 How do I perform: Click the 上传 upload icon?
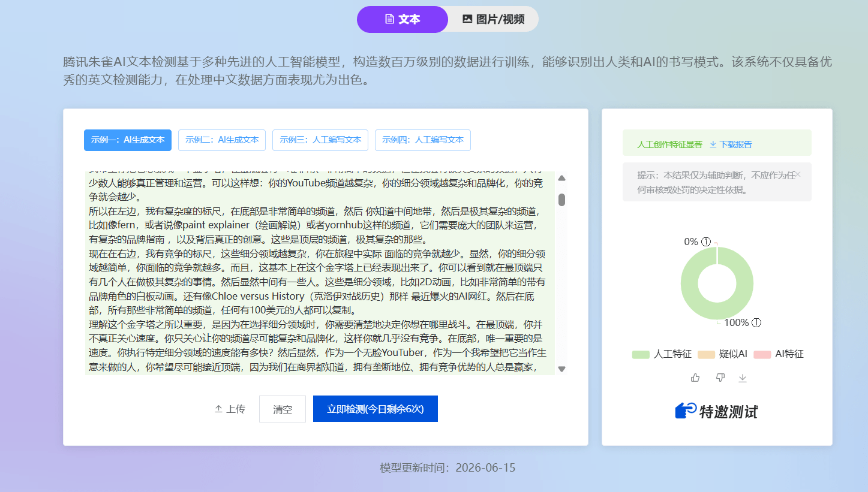(x=218, y=409)
